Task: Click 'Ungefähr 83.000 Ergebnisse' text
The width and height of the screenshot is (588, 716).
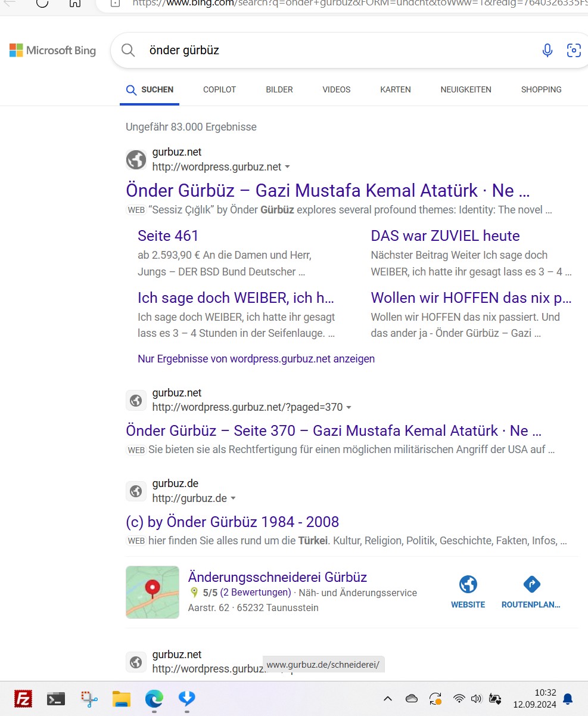Action: tap(191, 127)
